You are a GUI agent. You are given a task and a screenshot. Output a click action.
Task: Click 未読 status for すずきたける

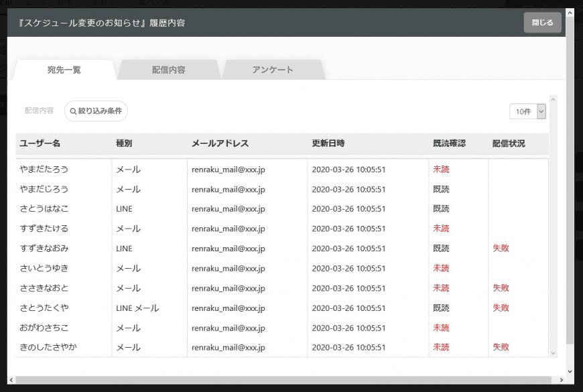point(441,228)
